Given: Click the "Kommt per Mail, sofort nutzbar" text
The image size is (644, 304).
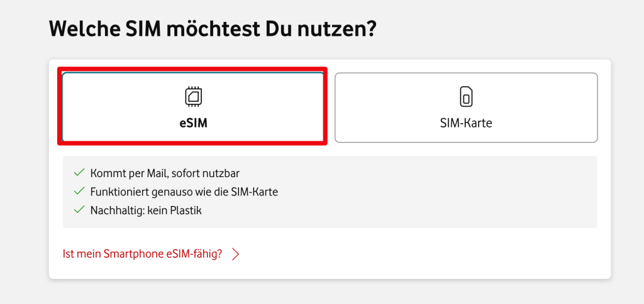Looking at the screenshot, I should 165,173.
